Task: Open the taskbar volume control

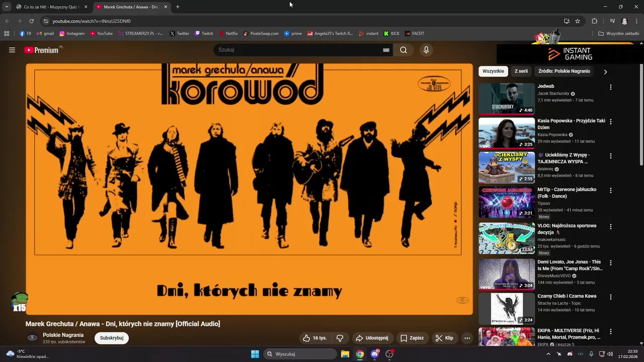Action: 610,354
